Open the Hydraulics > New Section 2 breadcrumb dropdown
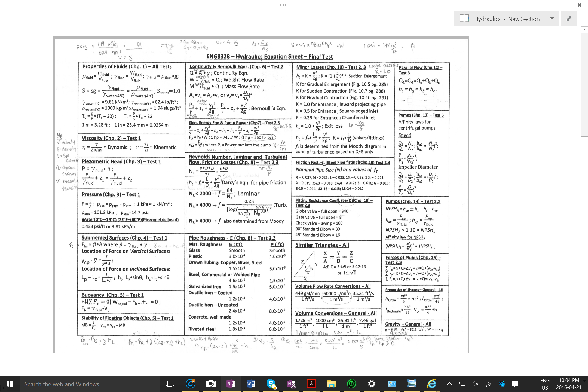Screen dimensions: 588x392 552,19
